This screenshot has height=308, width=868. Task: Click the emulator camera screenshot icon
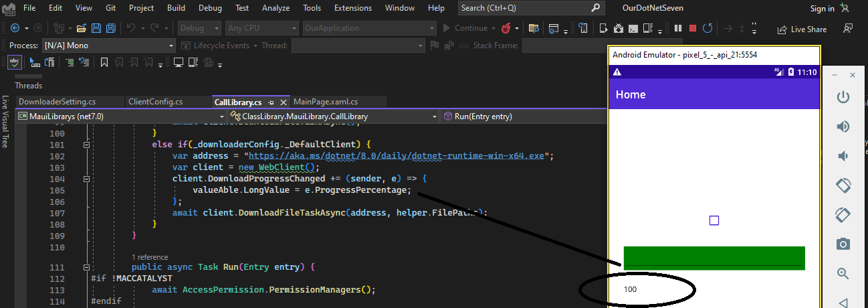[843, 244]
